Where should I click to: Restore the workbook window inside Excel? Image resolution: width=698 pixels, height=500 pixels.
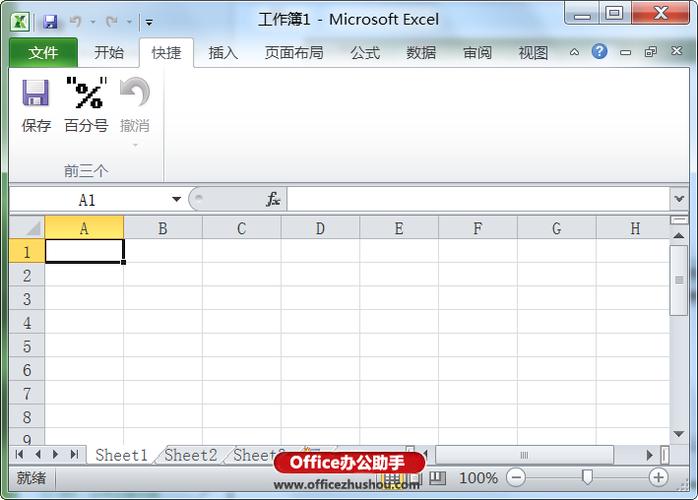click(x=650, y=52)
